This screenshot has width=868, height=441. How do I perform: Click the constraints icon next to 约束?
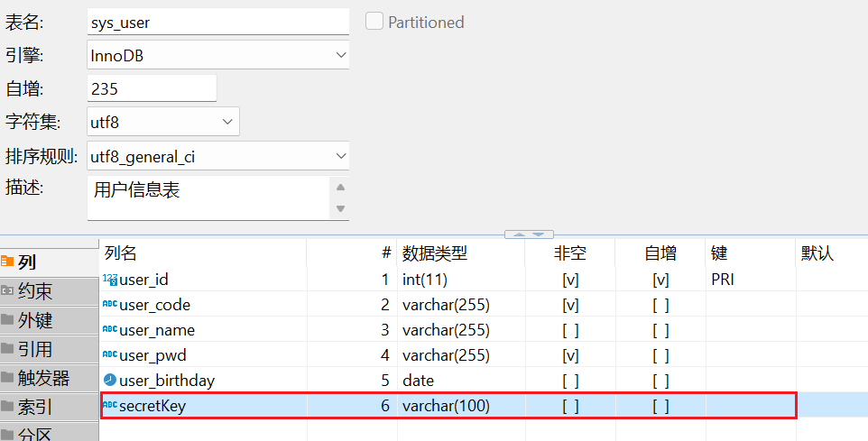pyautogui.click(x=6, y=290)
